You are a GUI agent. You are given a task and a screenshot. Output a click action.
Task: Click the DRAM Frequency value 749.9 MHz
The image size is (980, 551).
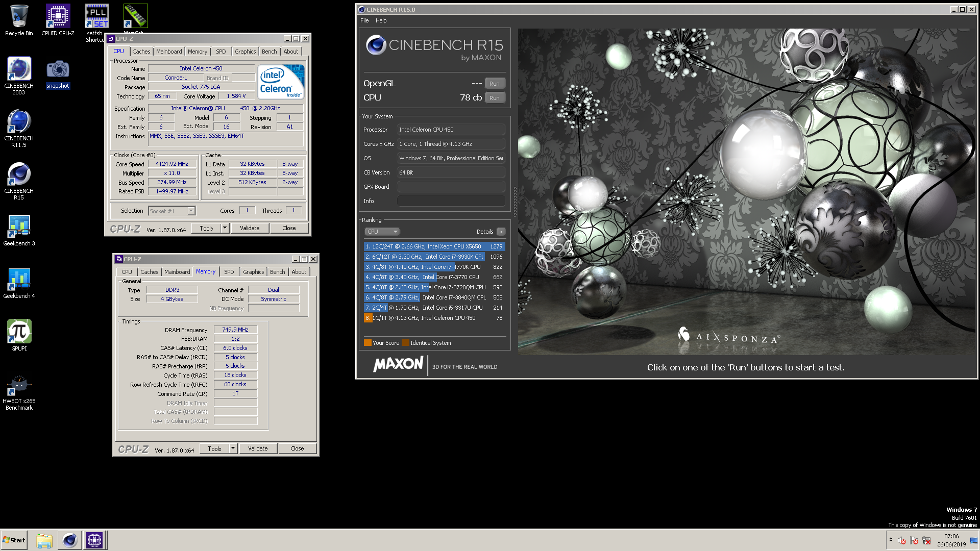click(x=235, y=330)
